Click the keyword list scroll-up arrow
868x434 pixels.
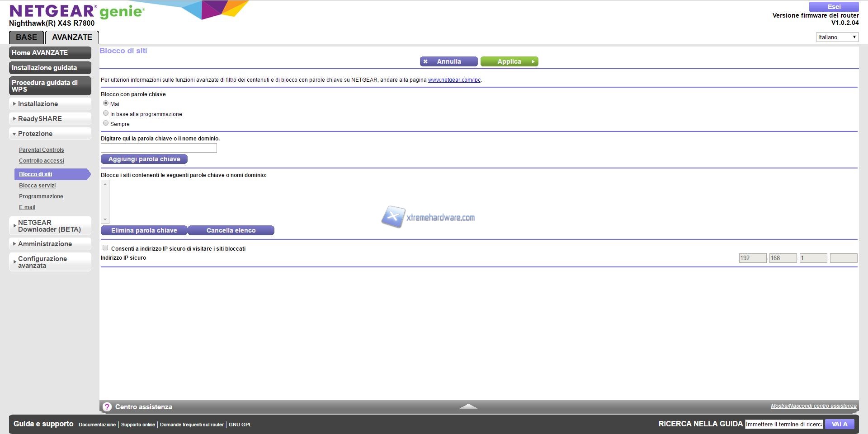(x=105, y=184)
